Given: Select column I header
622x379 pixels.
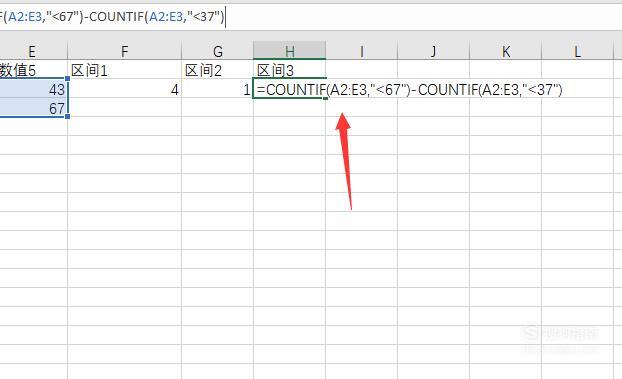Looking at the screenshot, I should (x=362, y=51).
